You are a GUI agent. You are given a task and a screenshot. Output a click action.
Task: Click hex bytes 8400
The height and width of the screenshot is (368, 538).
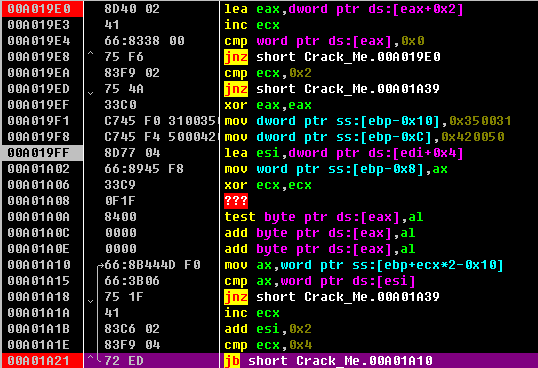click(x=120, y=217)
